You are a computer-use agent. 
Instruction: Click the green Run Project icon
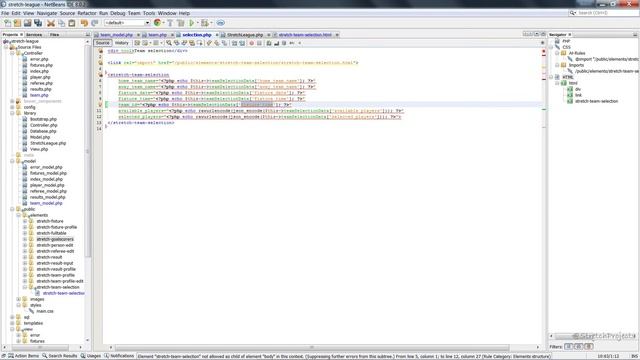[191, 23]
